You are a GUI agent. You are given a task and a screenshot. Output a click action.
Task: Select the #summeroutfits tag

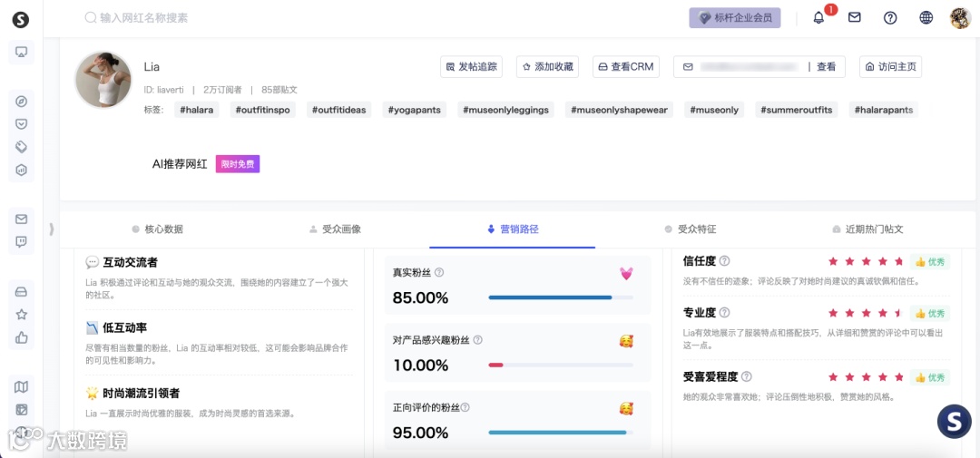point(797,110)
